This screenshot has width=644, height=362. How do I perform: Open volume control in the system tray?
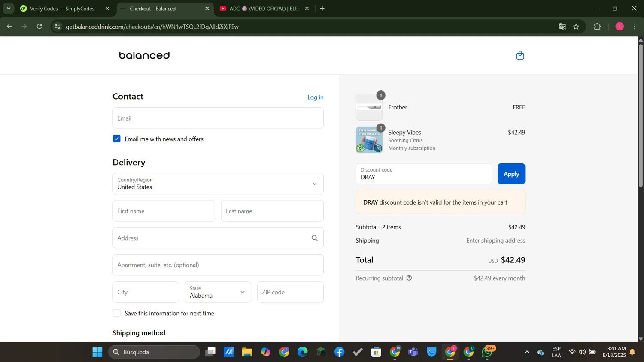point(582,352)
